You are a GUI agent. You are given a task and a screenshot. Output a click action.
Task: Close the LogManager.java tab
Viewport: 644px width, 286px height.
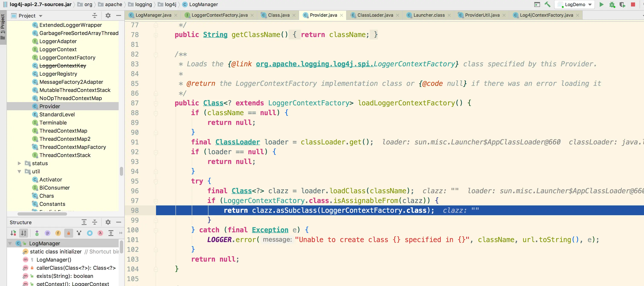(x=176, y=15)
